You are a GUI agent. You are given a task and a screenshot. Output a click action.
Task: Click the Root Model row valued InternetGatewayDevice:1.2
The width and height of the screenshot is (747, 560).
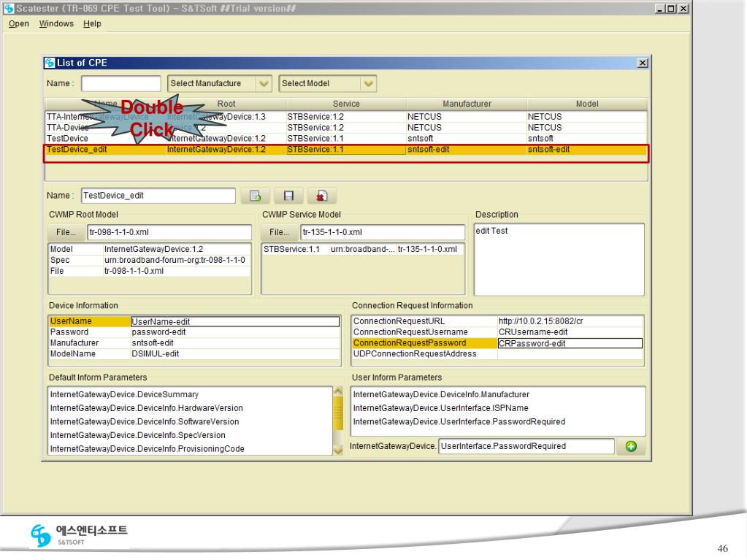[x=150, y=250]
